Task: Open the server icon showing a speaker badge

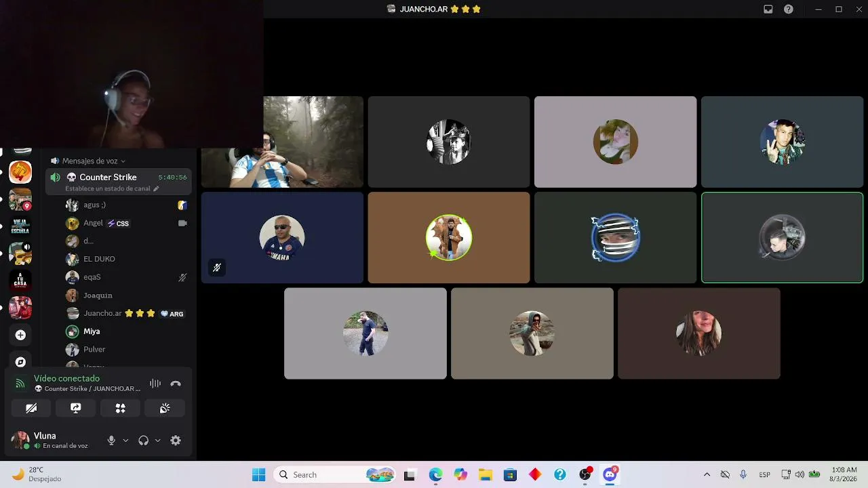Action: [x=20, y=253]
